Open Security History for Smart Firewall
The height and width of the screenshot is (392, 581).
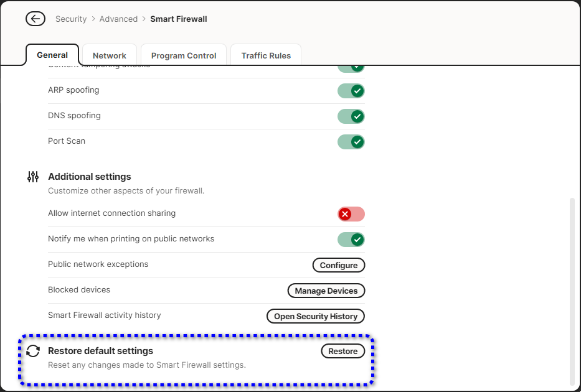coord(316,316)
